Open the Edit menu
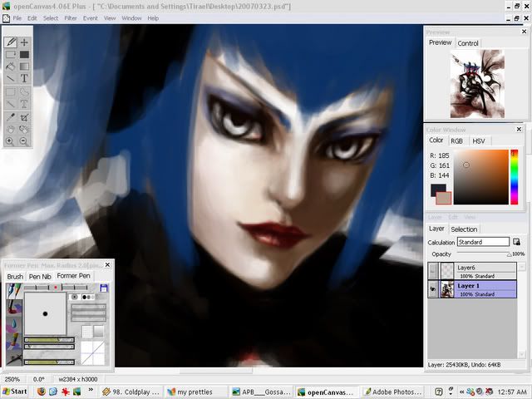The width and height of the screenshot is (532, 399). pyautogui.click(x=32, y=18)
